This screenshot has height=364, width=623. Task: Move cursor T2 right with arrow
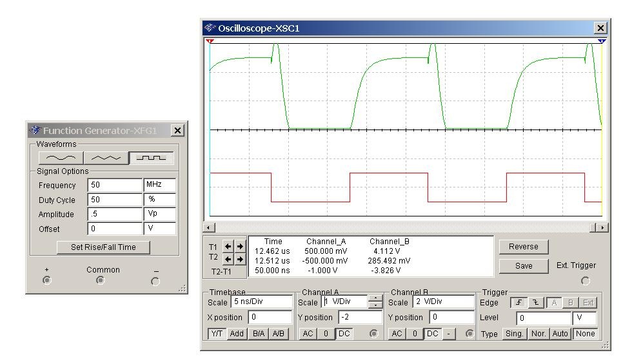[x=240, y=259]
